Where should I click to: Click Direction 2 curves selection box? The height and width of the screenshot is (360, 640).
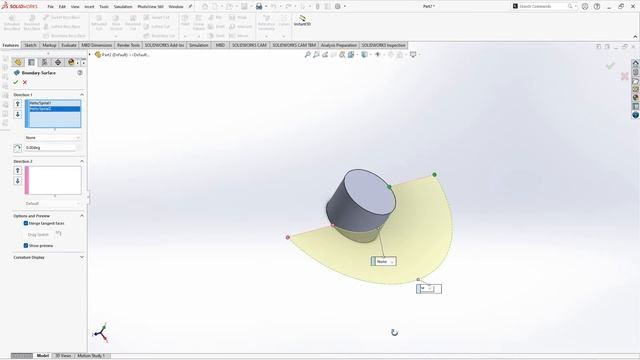(53, 180)
